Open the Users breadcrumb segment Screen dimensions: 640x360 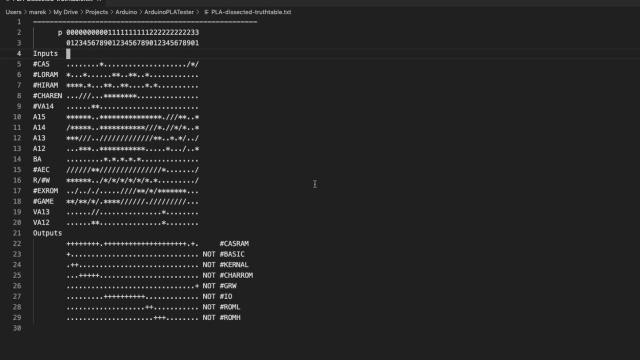(13, 12)
